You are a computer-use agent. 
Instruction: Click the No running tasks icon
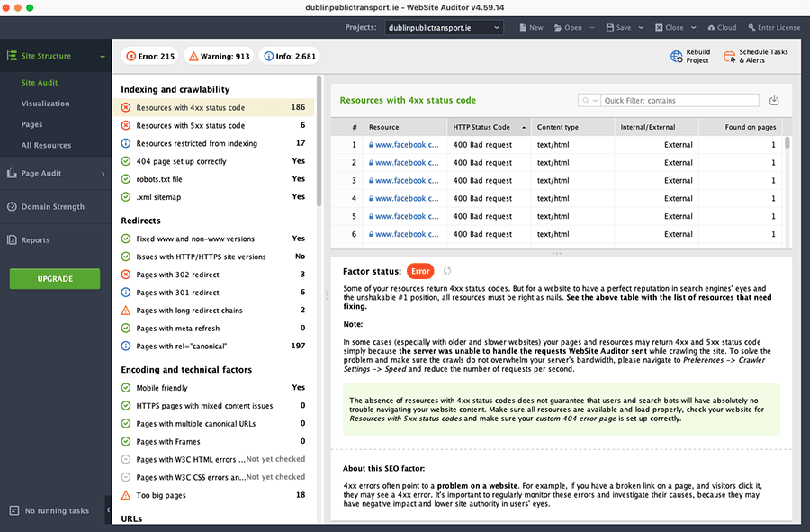[x=14, y=510]
